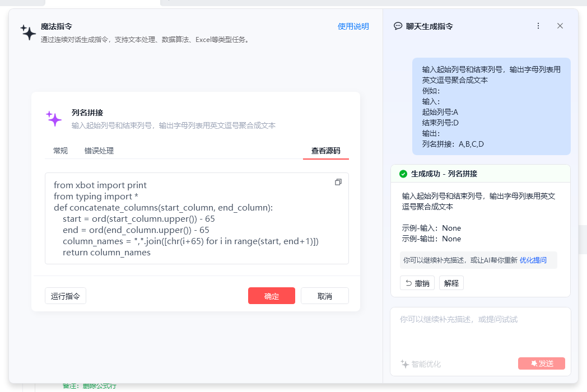Click the chat bubble icon beside 聊天生成指令
The width and height of the screenshot is (587, 392).
coord(398,26)
